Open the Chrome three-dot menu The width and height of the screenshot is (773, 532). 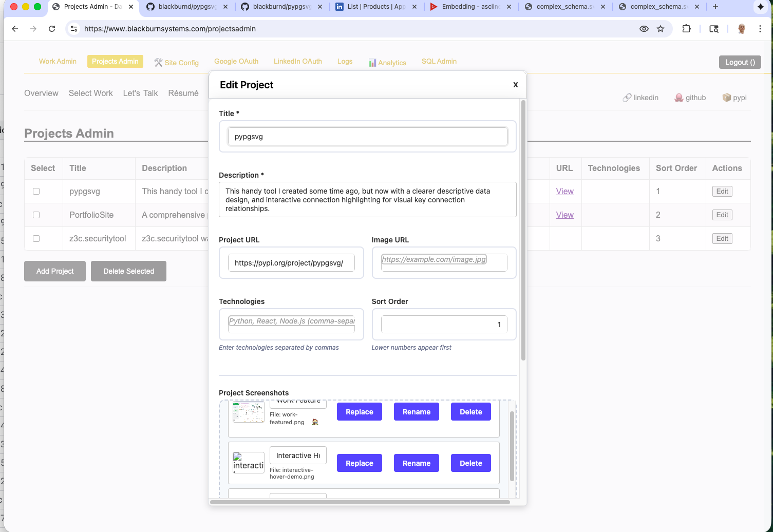click(760, 29)
